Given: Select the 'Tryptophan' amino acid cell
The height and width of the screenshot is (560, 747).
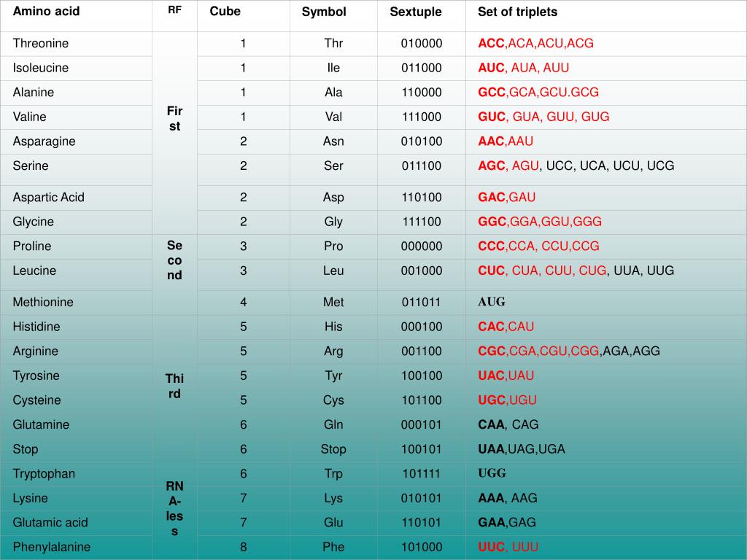Looking at the screenshot, I should [44, 474].
